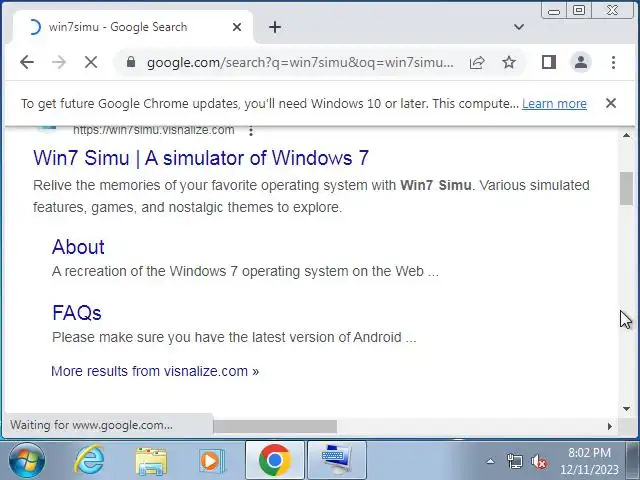Open Chrome three-dot menu
Screen dimensions: 640x480
tap(613, 62)
